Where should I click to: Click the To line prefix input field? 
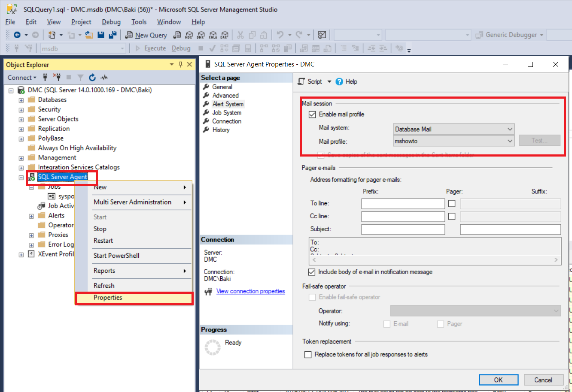coord(403,204)
